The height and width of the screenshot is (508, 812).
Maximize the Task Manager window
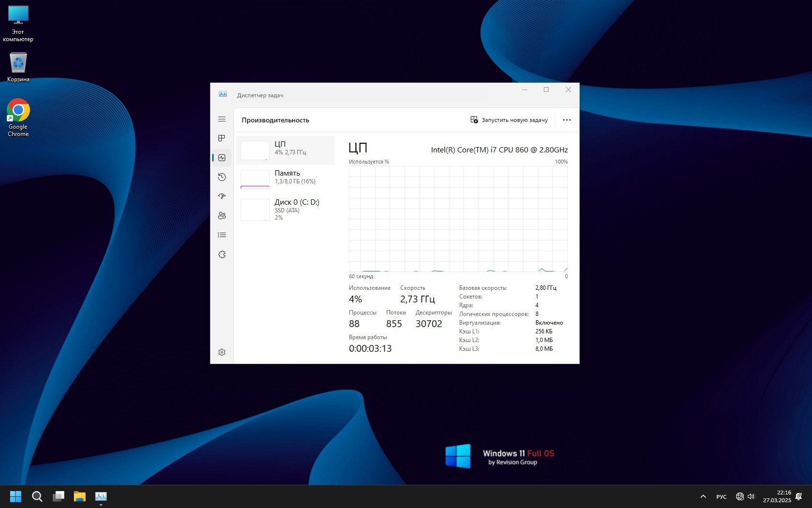[x=546, y=90]
